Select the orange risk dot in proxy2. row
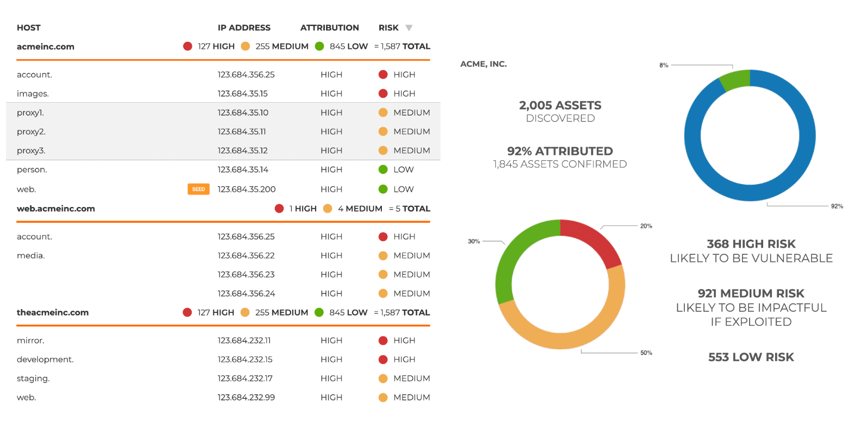 (383, 131)
